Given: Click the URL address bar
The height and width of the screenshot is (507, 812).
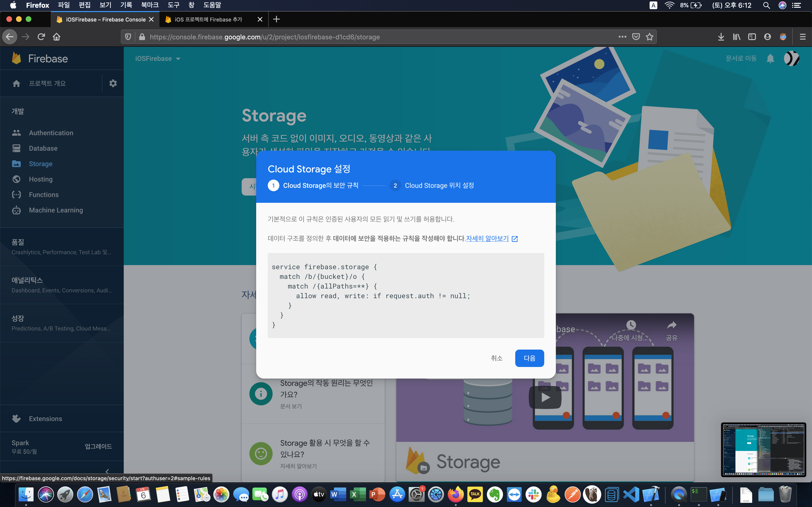Looking at the screenshot, I should click(369, 37).
